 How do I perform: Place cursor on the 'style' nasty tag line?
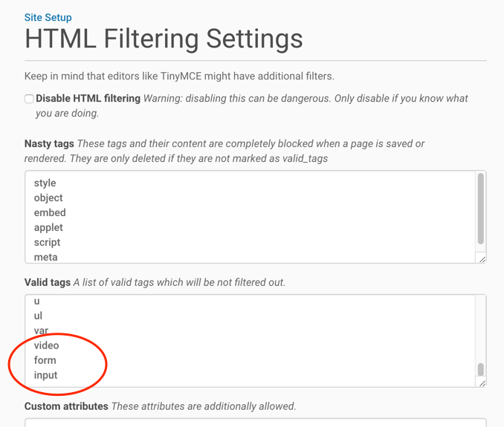pyautogui.click(x=45, y=183)
